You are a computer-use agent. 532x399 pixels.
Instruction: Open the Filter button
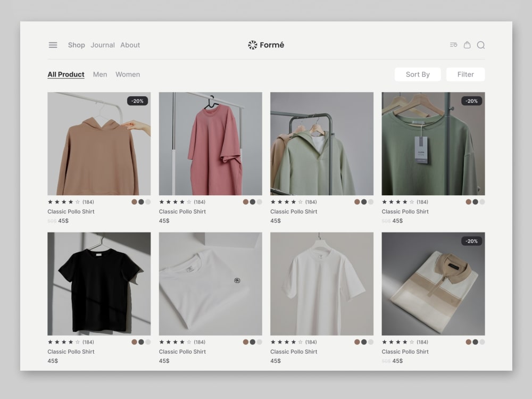[465, 74]
